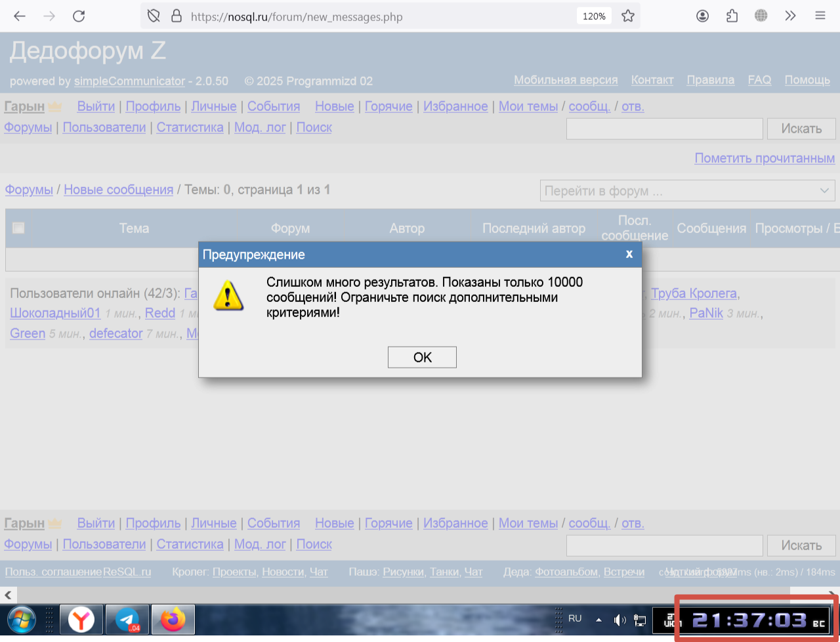Click the volume speaker tray icon
Screen dimensions: 840x642
[619, 619]
